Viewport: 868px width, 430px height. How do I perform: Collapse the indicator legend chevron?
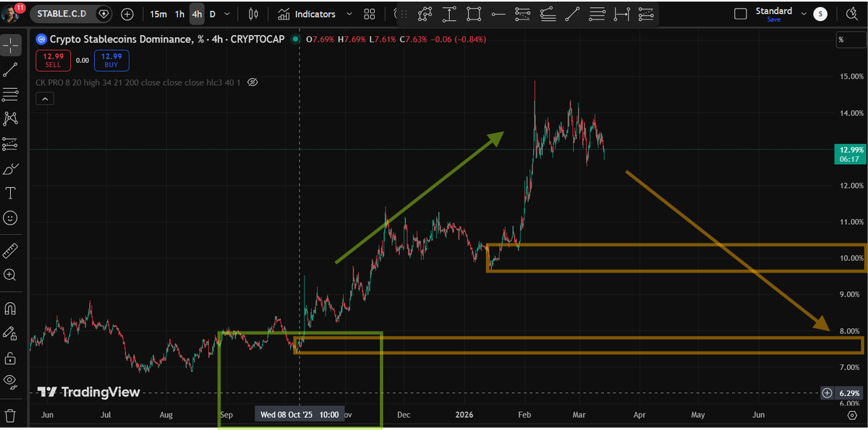click(44, 99)
